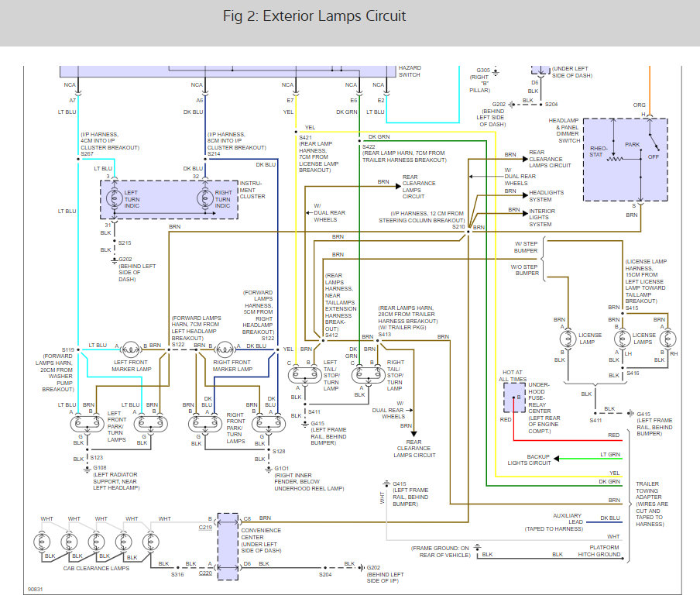This screenshot has width=700, height=616.
Task: Select the RIGHT FRONT PARK/TURN LAMPS label
Action: (235, 428)
